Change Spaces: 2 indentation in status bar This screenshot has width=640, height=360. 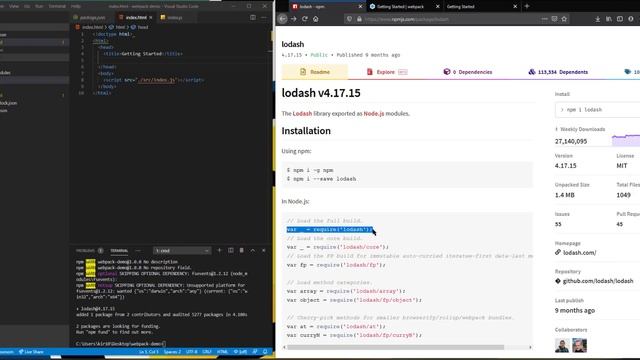(x=172, y=352)
